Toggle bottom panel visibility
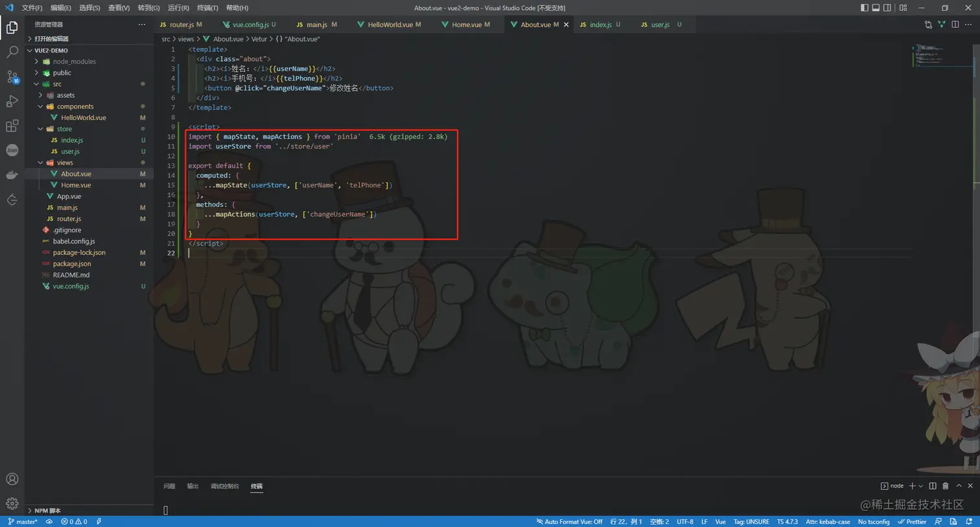Viewport: 980px width, 527px height. pos(876,8)
